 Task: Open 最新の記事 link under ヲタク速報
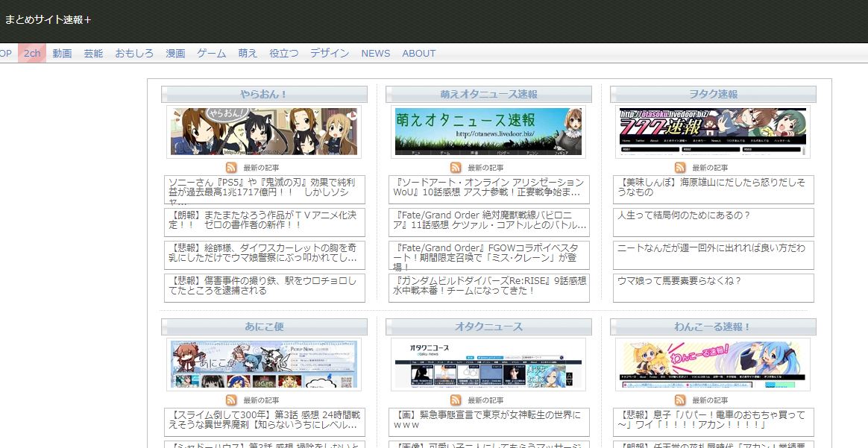(x=710, y=168)
